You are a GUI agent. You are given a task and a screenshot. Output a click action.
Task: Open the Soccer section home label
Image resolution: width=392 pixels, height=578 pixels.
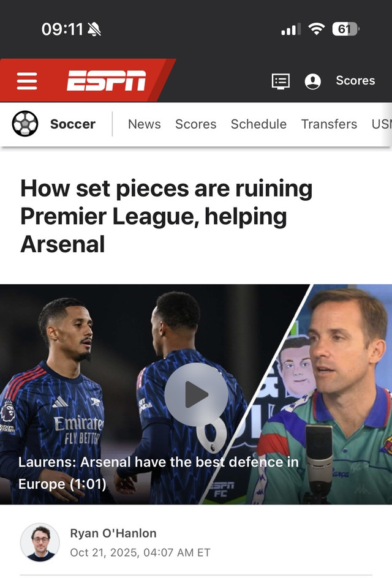coord(73,124)
